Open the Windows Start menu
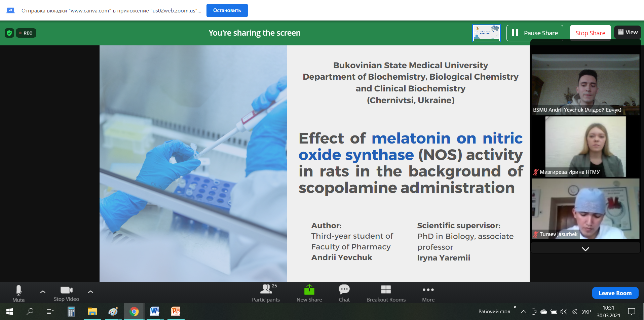Screen dimensions: 644x320 pyautogui.click(x=10, y=312)
